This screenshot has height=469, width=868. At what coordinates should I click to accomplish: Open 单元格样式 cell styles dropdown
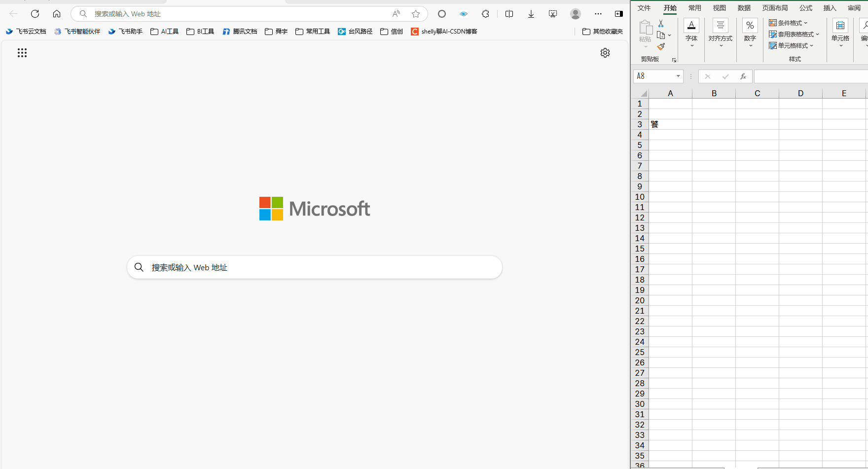click(791, 45)
